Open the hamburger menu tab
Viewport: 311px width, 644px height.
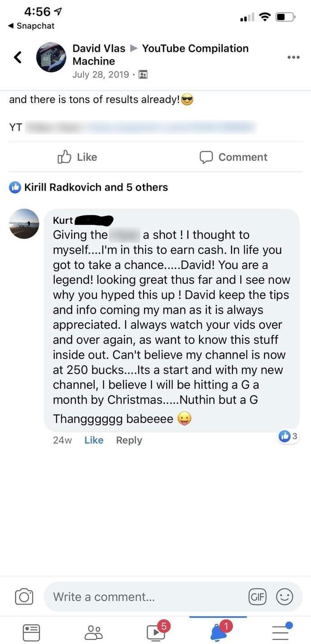(x=281, y=632)
